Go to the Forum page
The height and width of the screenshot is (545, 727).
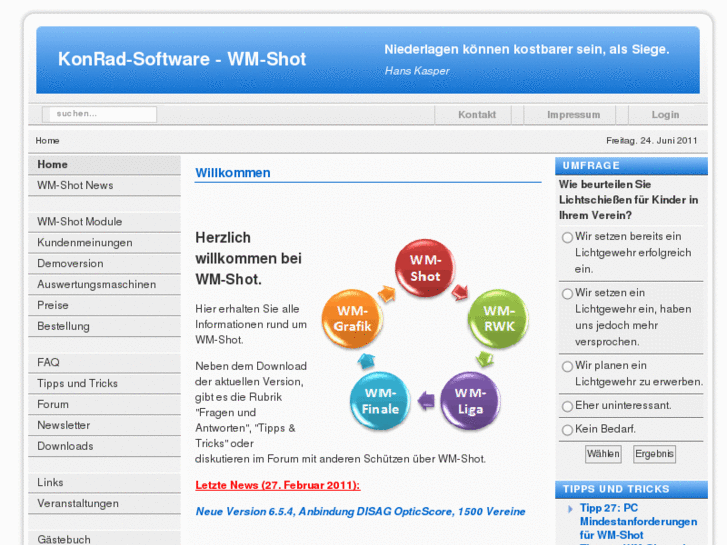[x=104, y=404]
